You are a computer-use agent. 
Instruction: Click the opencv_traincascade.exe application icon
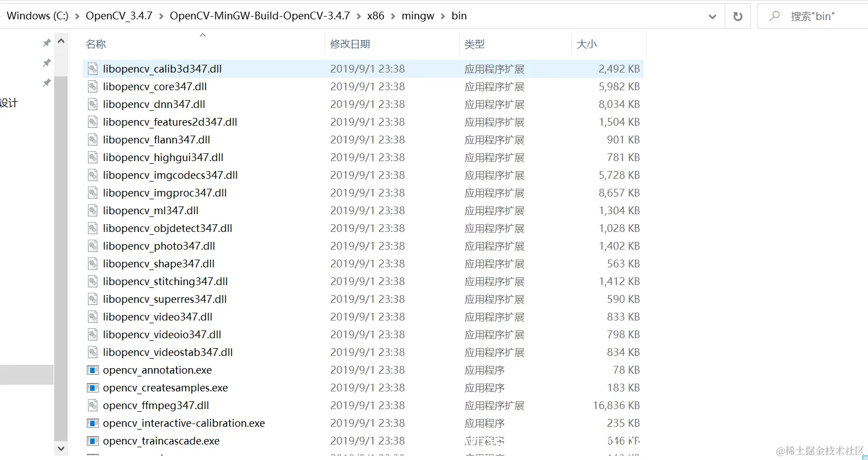pos(93,441)
